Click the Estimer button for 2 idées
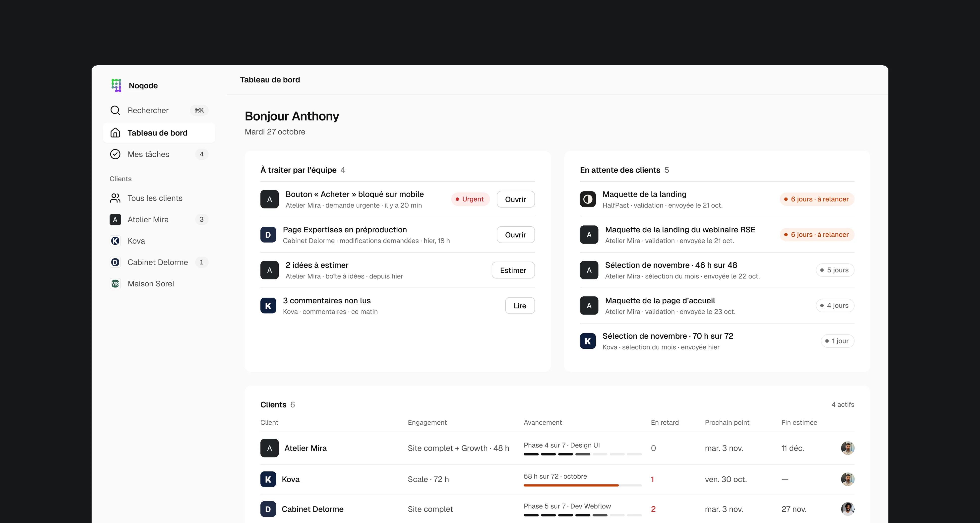980x523 pixels. [513, 270]
